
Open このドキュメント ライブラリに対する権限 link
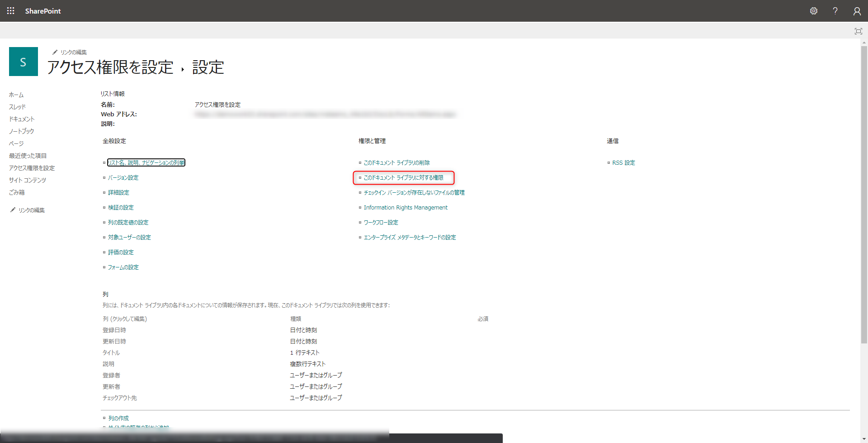coord(403,178)
